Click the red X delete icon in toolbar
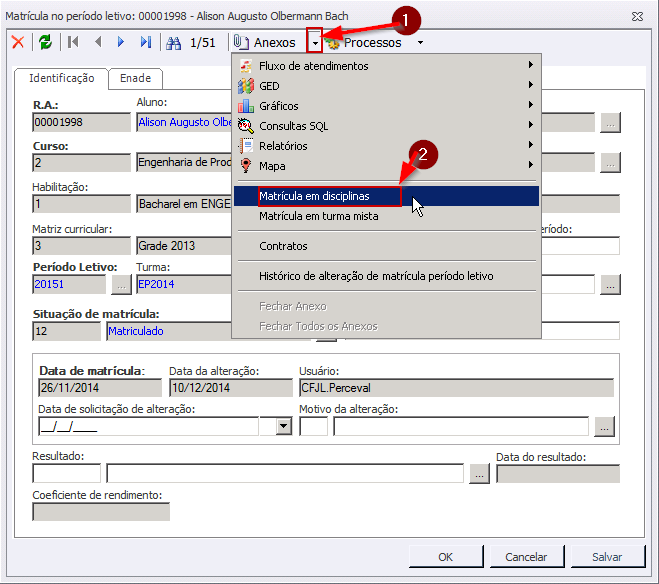This screenshot has height=584, width=659. click(17, 42)
